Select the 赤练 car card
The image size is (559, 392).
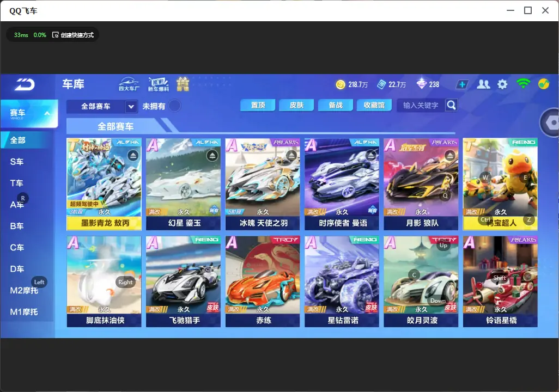tap(263, 281)
